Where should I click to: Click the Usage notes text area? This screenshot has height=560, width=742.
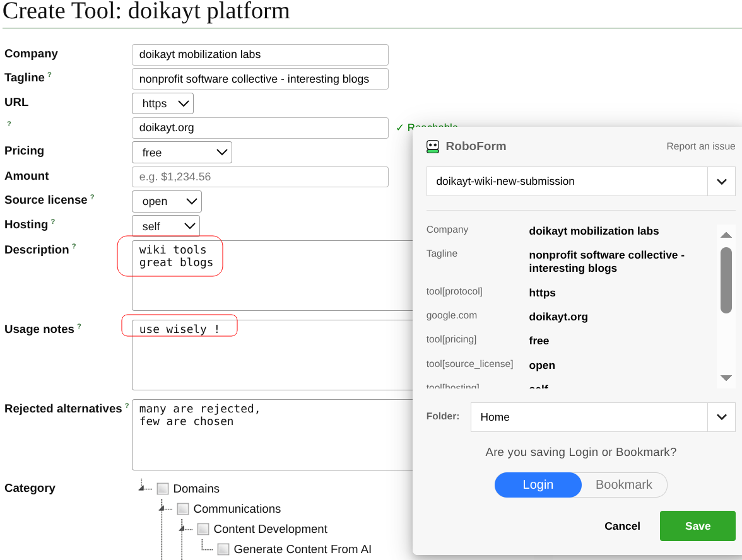(272, 354)
